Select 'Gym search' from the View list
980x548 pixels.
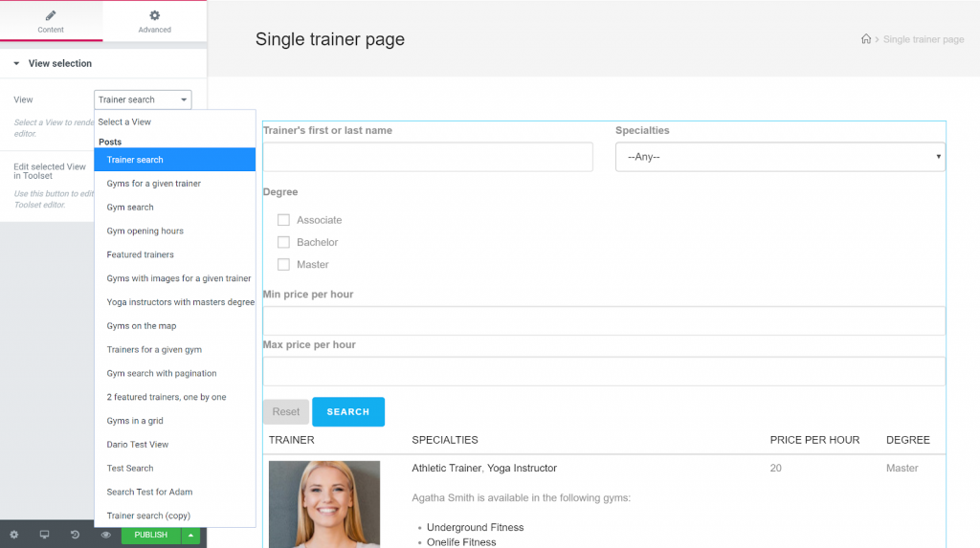[130, 208]
